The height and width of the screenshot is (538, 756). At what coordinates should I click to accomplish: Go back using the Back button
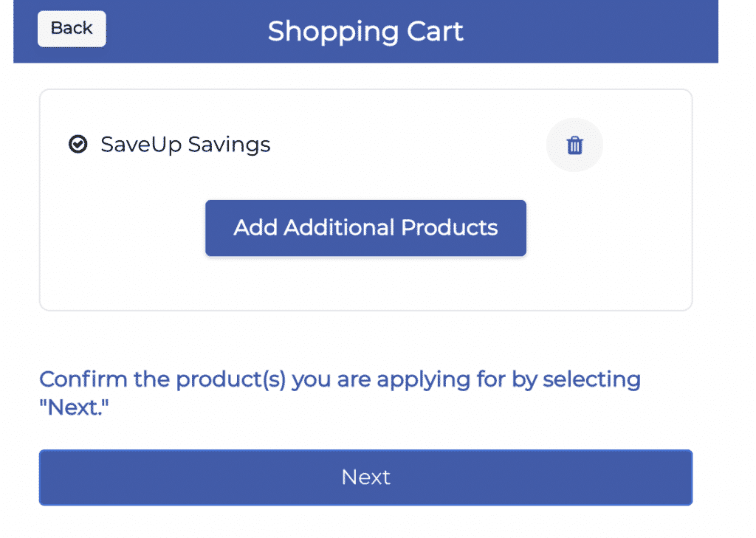click(x=72, y=29)
